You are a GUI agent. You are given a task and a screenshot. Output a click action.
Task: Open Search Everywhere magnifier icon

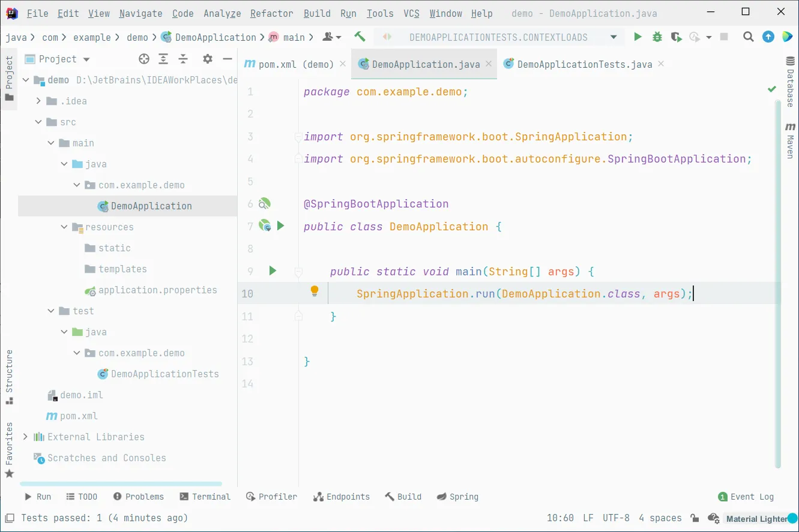point(748,37)
